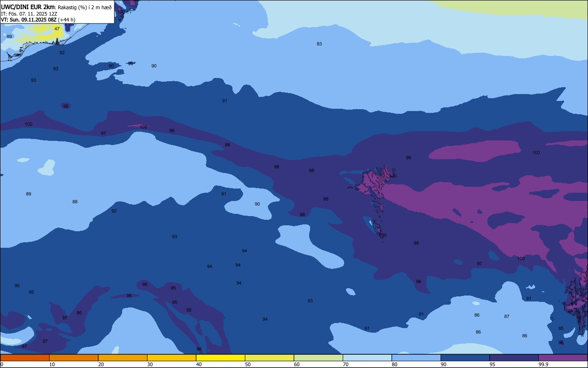
Task: Click the purple legend swatch above 99.9
Action: click(563, 357)
